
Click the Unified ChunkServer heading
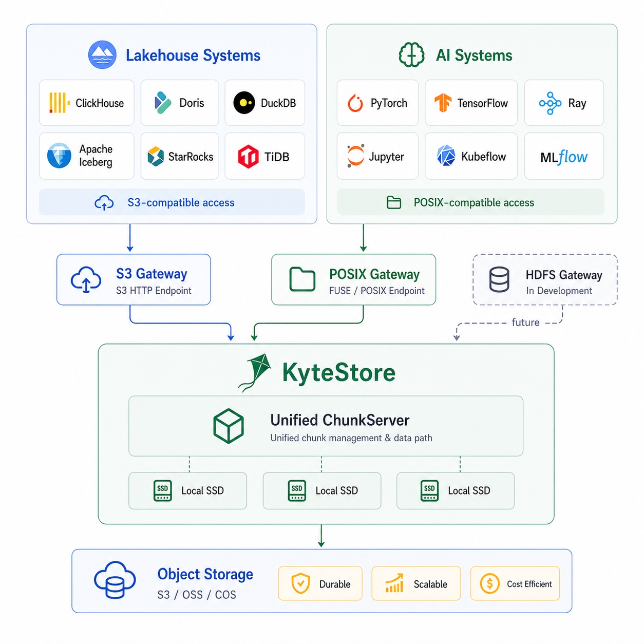click(340, 420)
